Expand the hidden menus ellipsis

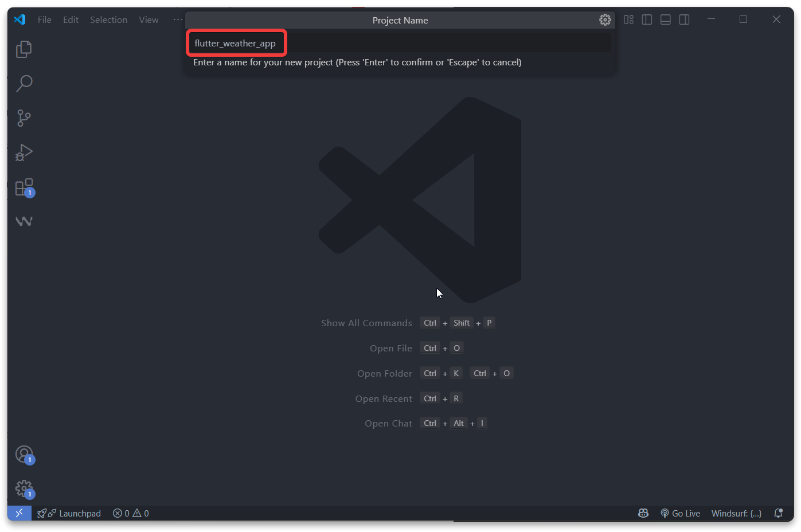pyautogui.click(x=178, y=19)
